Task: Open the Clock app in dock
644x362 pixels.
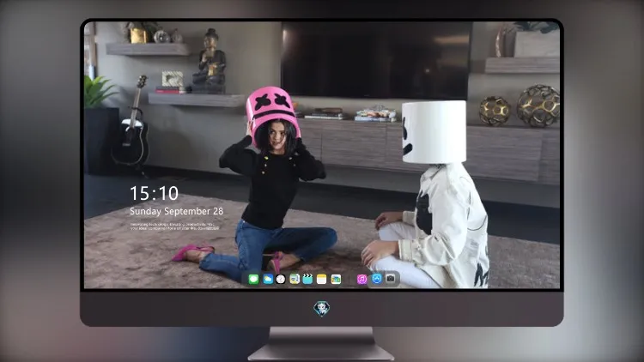Action: [281, 280]
